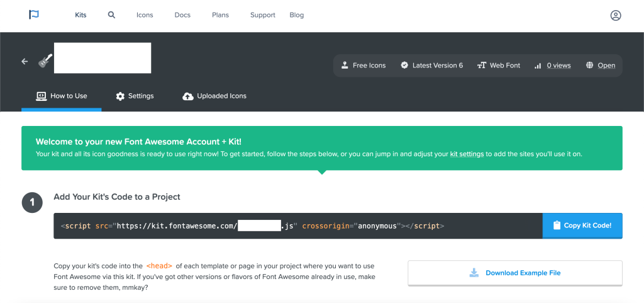
Task: Switch to the Settings tab
Action: (x=135, y=96)
